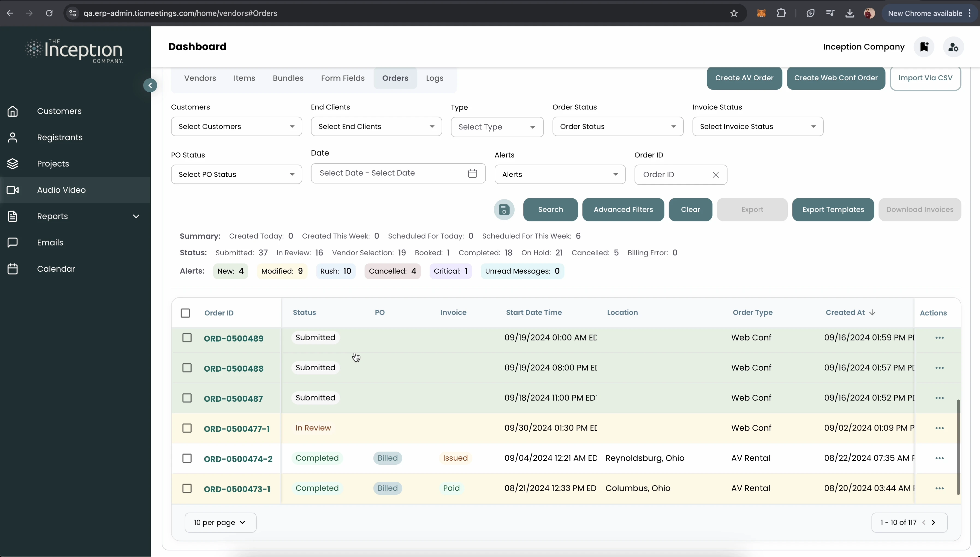Screen dimensions: 980x557
Task: Switch to the Vendors tab
Action: [200, 78]
